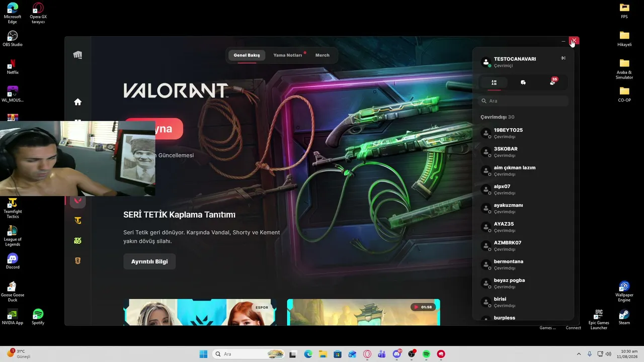Open Goose Goose Duck desktop shortcut
Viewport: 644px width, 362px height.
point(13,291)
